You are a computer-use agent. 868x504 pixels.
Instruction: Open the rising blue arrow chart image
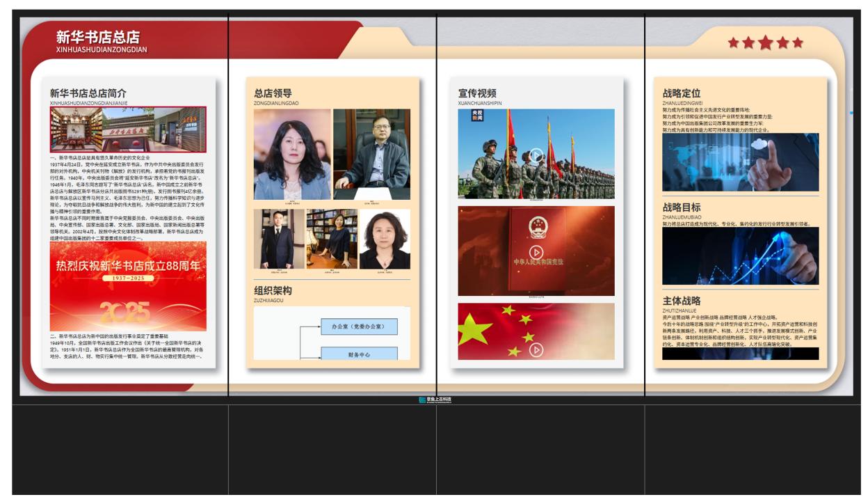point(741,255)
